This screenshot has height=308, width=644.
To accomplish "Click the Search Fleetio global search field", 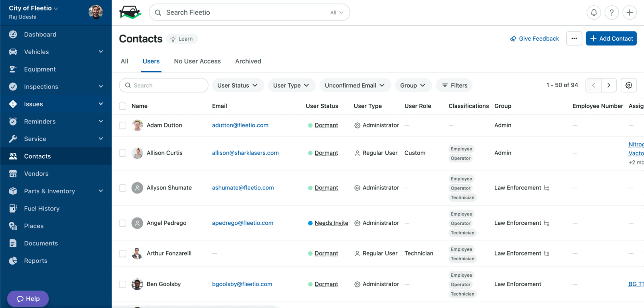I will click(249, 12).
